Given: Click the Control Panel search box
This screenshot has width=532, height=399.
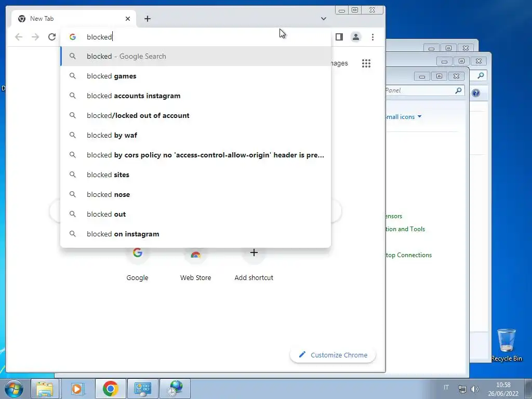Looking at the screenshot, I should tap(425, 90).
